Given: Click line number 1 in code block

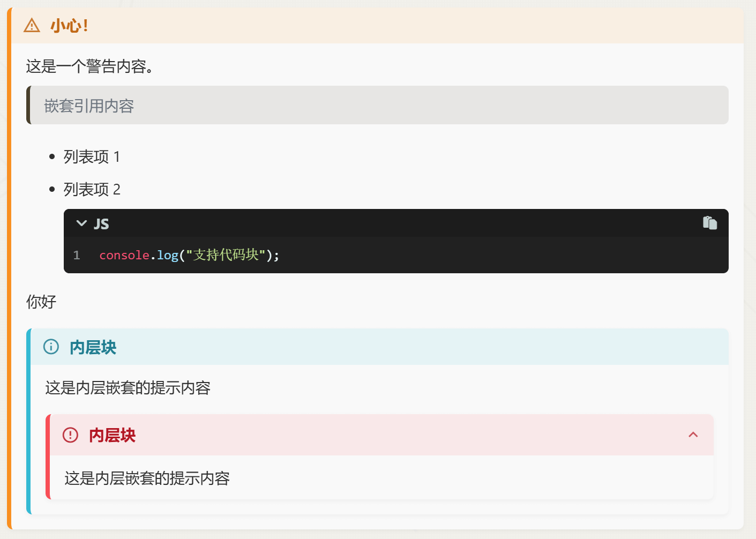Looking at the screenshot, I should 77,255.
